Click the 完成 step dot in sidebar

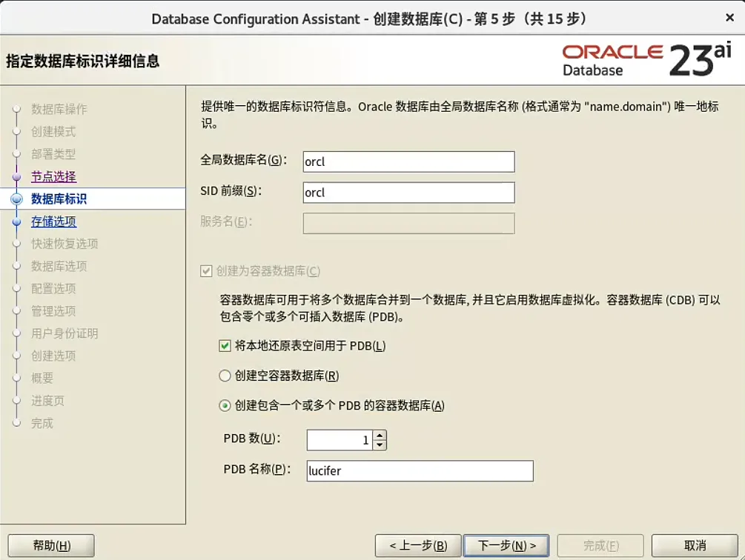tap(16, 423)
